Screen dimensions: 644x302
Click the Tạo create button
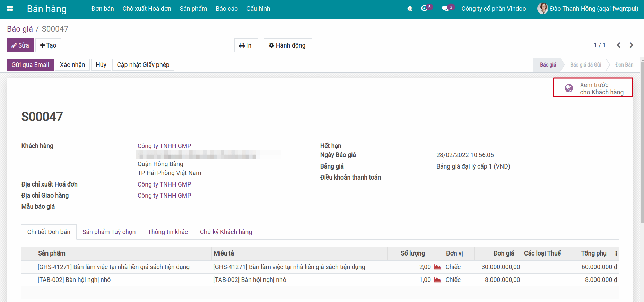coord(48,45)
